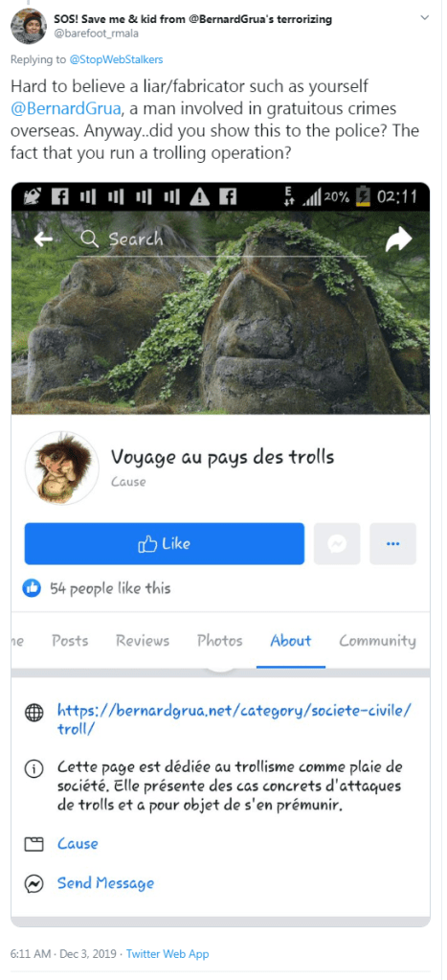
Task: Open the @StopWebStalkers reply link
Action: tap(118, 60)
